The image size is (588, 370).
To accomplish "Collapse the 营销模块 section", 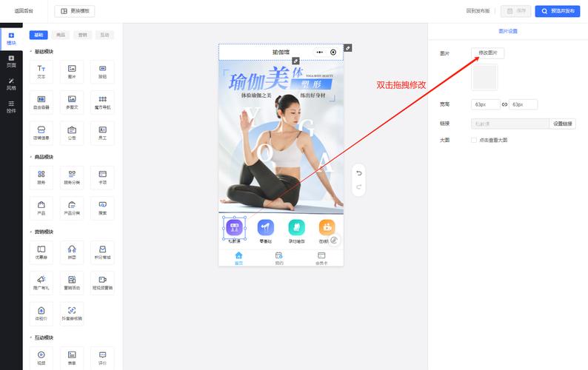I will click(x=31, y=232).
